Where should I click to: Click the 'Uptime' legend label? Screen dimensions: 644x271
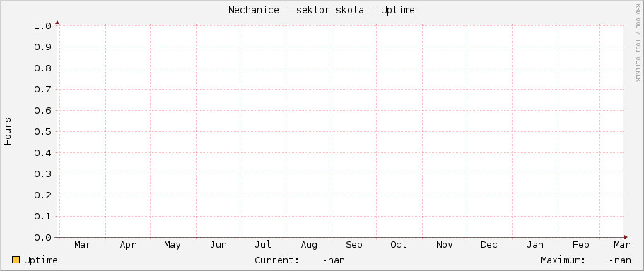[x=41, y=260]
